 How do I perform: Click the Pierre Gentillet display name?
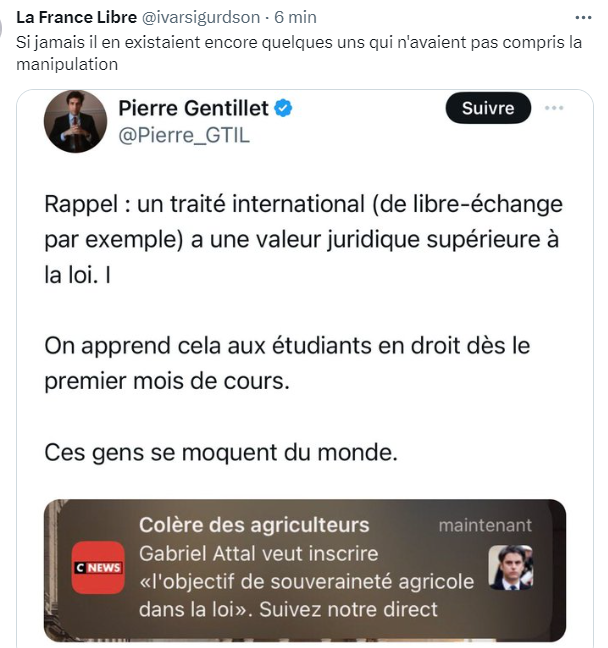pyautogui.click(x=194, y=108)
